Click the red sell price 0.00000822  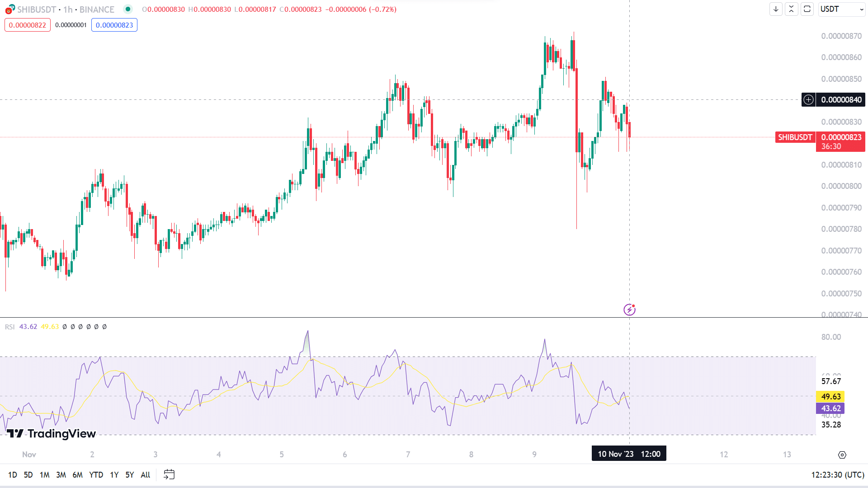point(28,25)
